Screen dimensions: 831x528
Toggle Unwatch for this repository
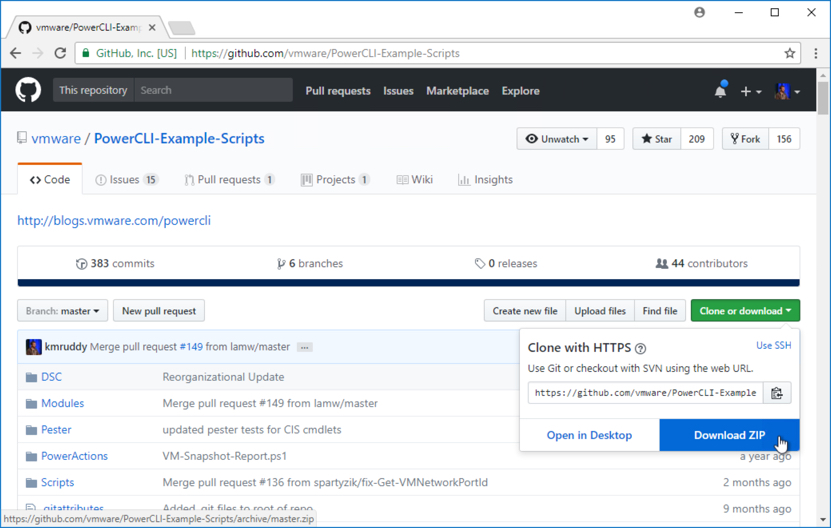(x=557, y=139)
